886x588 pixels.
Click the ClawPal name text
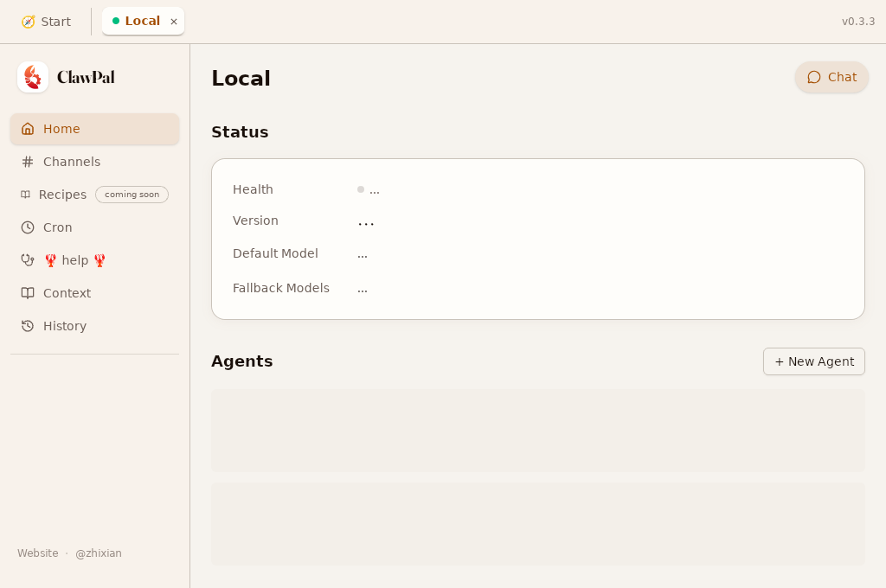pyautogui.click(x=86, y=77)
